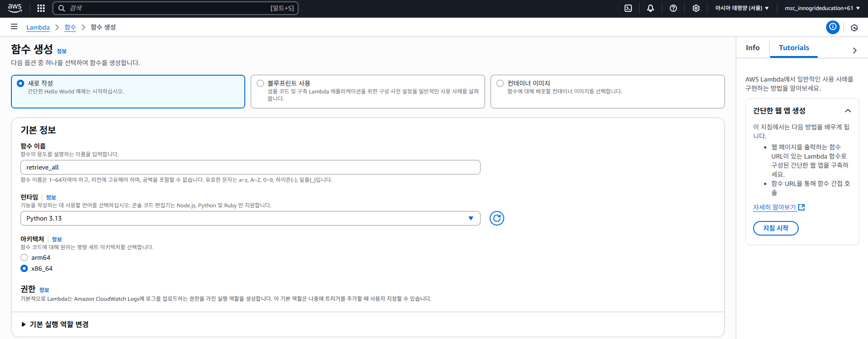Open CloudShell terminal icon in the top bar
Image resolution: width=868 pixels, height=339 pixels.
(628, 8)
